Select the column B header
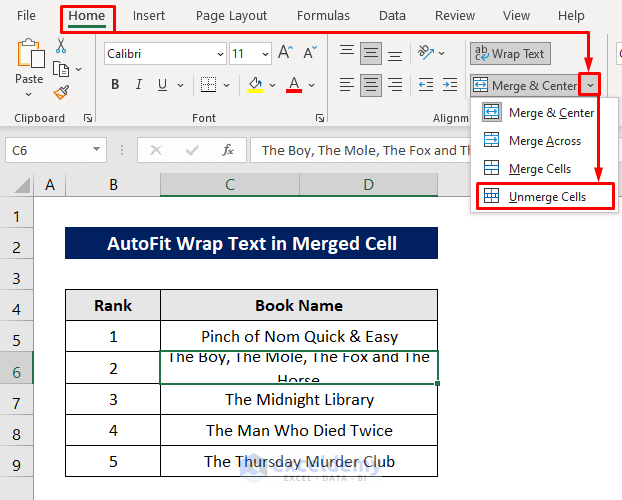The image size is (622, 500). point(113,185)
